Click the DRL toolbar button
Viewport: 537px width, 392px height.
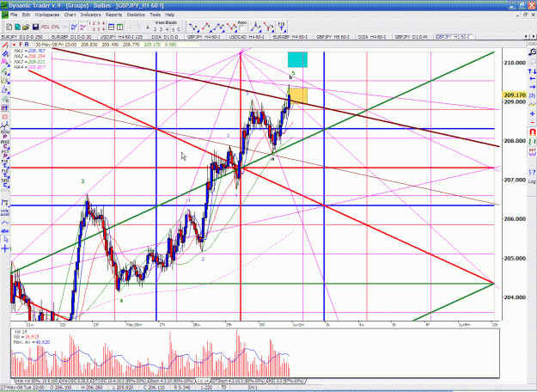tap(56, 27)
